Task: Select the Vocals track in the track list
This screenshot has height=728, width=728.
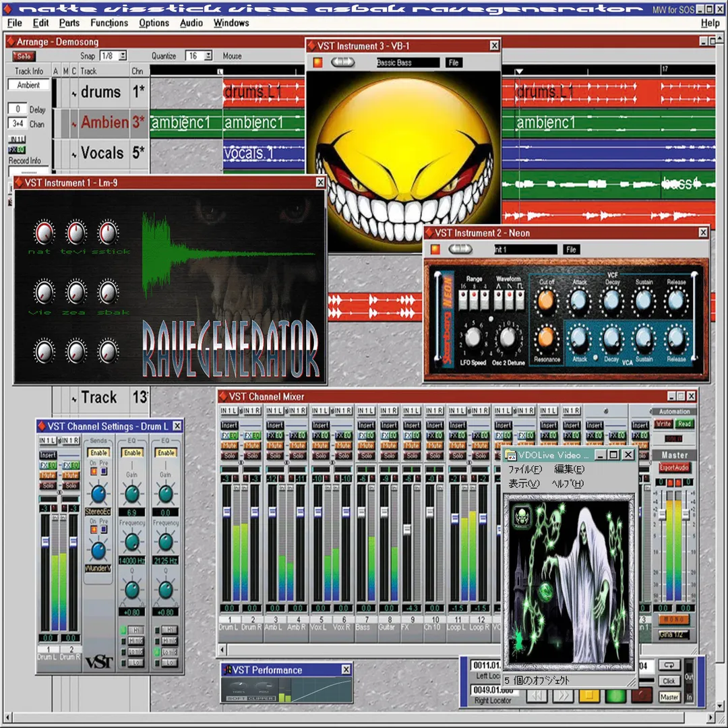Action: (102, 153)
